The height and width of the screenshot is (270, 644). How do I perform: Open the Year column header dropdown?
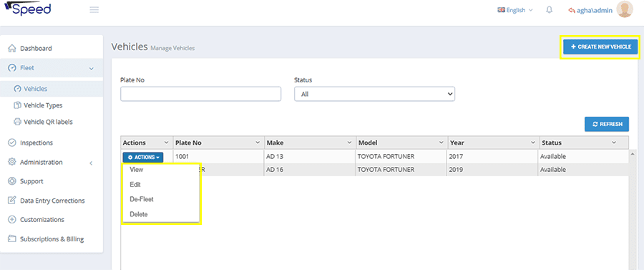[532, 143]
